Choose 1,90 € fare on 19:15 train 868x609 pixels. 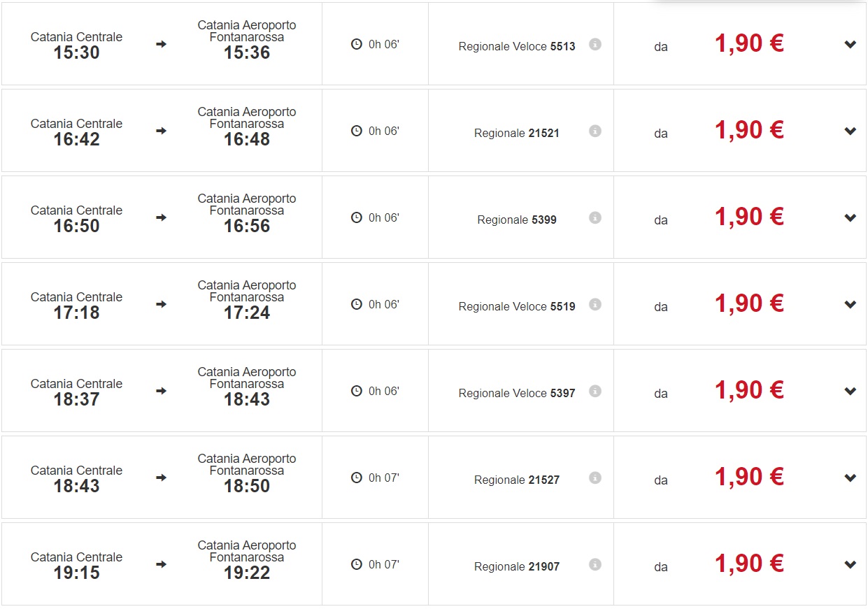[x=748, y=564]
